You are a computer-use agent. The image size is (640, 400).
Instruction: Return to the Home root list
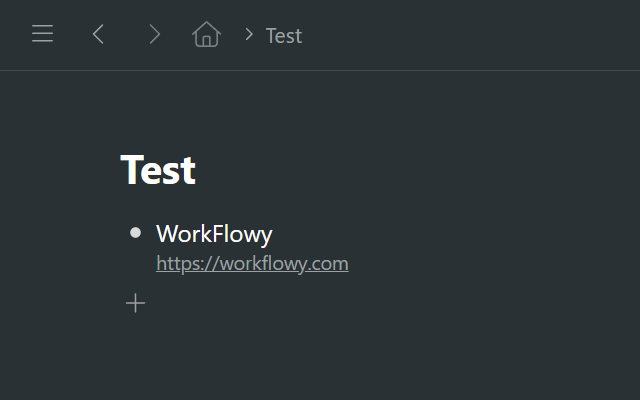click(206, 34)
